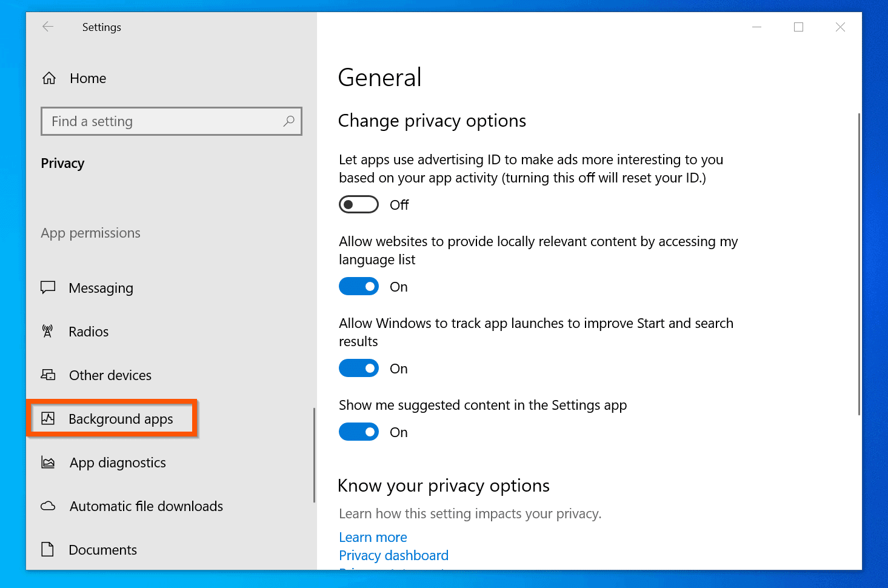Select the Radios antenna icon

click(x=47, y=331)
